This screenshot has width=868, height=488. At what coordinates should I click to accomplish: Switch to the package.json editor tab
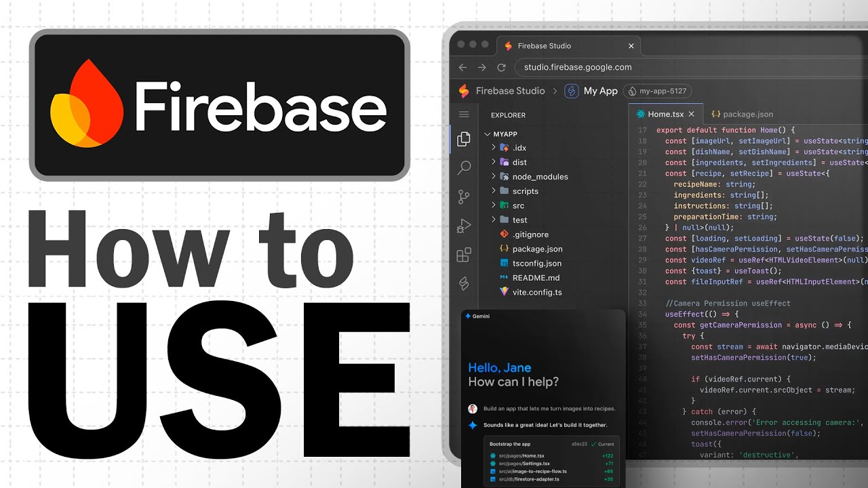tap(742, 115)
